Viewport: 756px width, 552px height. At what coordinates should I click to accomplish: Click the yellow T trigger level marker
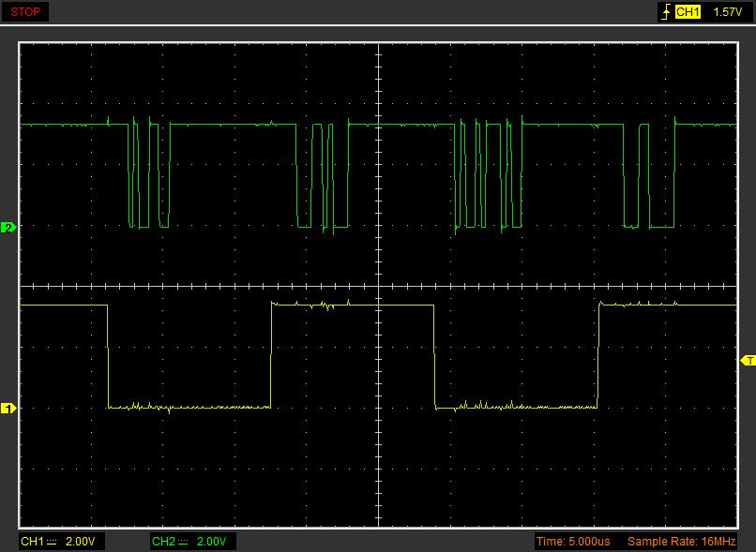(x=748, y=360)
